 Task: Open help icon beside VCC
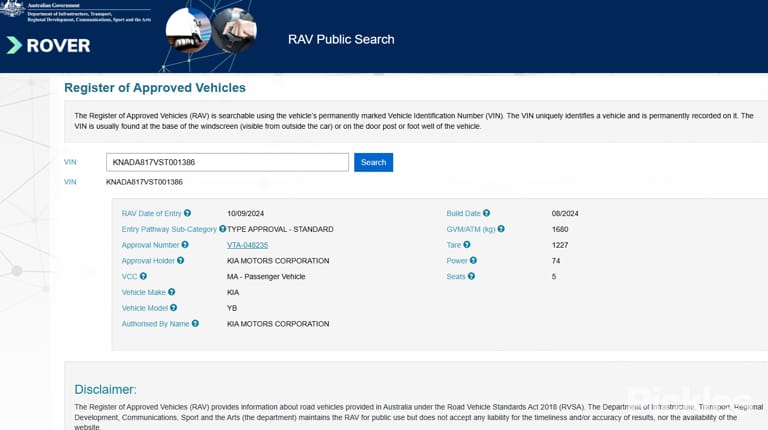pos(143,276)
